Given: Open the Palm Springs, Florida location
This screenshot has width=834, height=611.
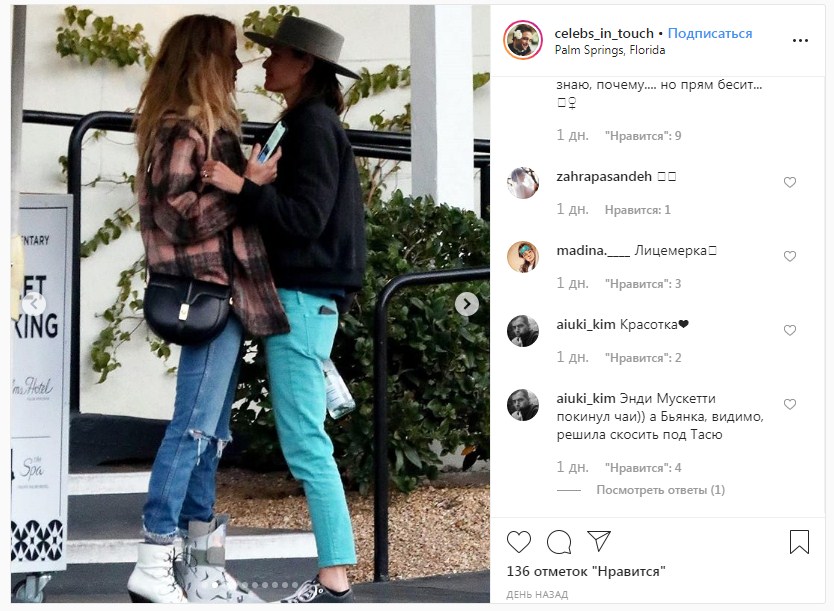Looking at the screenshot, I should [610, 50].
